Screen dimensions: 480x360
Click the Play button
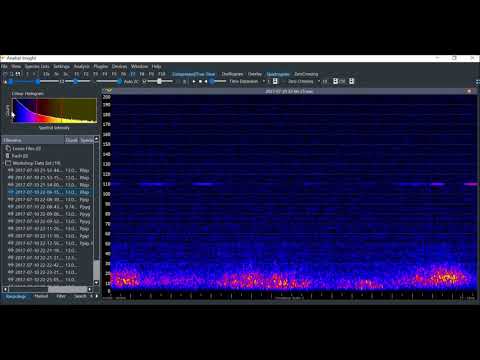pos(194,81)
